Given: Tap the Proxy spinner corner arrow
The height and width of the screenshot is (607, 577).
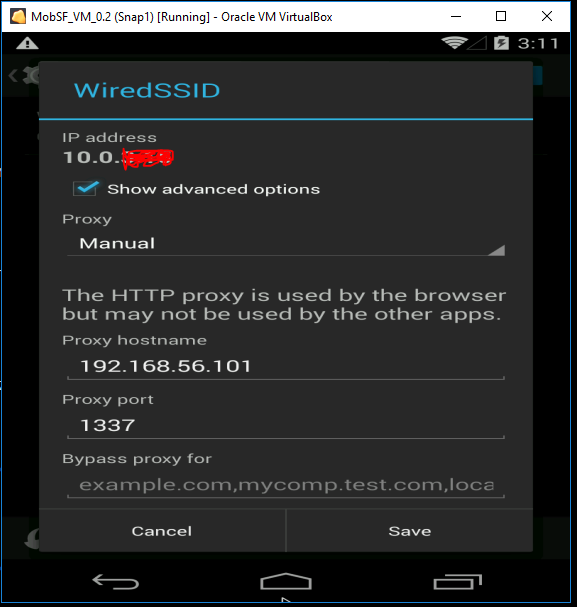Looking at the screenshot, I should click(497, 250).
